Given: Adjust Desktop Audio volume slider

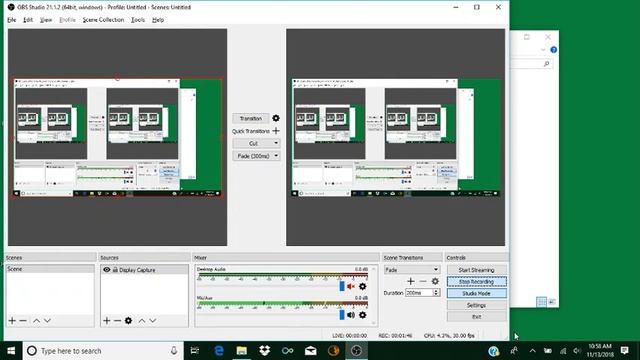Looking at the screenshot, I should click(x=342, y=286).
